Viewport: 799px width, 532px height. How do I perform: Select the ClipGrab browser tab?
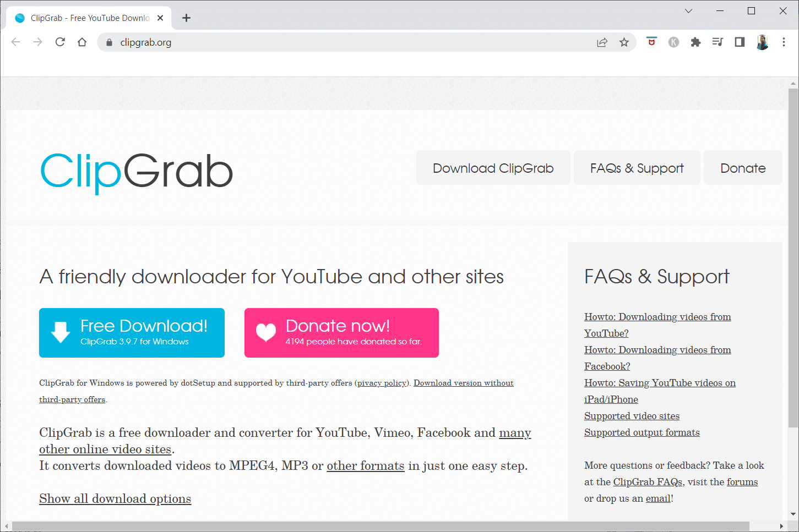click(x=88, y=18)
